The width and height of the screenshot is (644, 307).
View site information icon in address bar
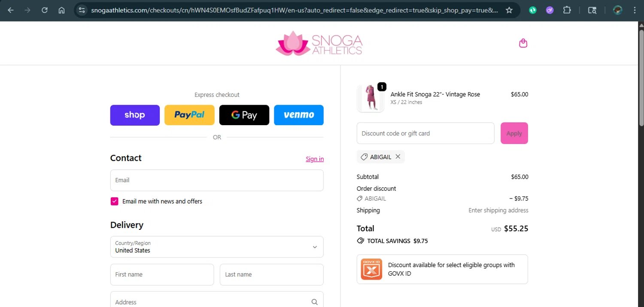point(82,10)
